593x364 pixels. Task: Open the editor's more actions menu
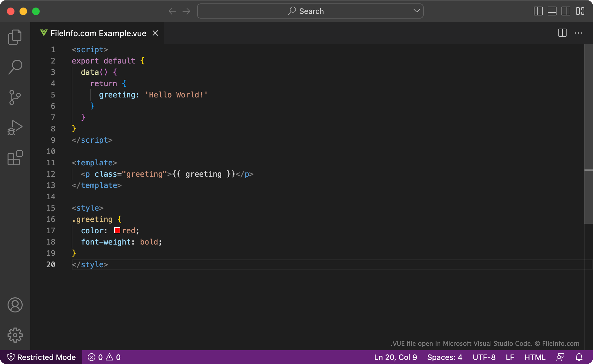tap(579, 33)
